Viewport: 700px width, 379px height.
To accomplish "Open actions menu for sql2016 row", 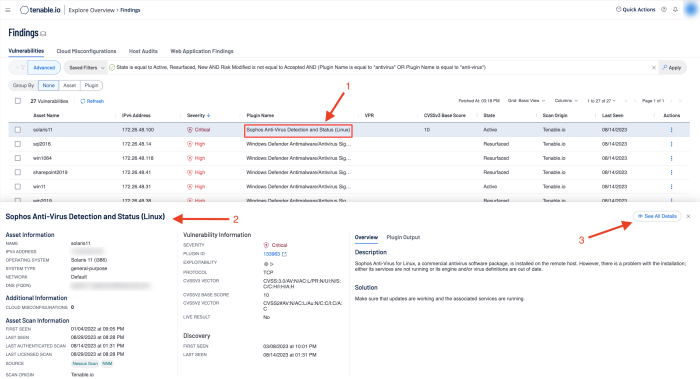I will (x=671, y=144).
